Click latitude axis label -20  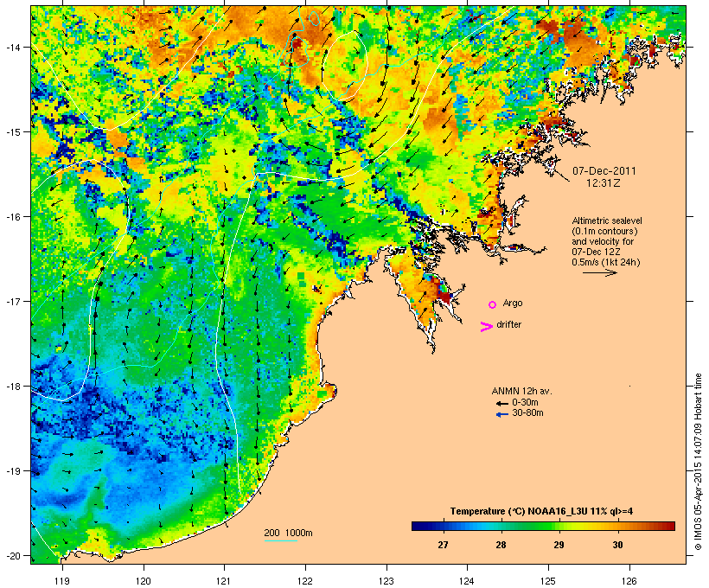(x=12, y=555)
